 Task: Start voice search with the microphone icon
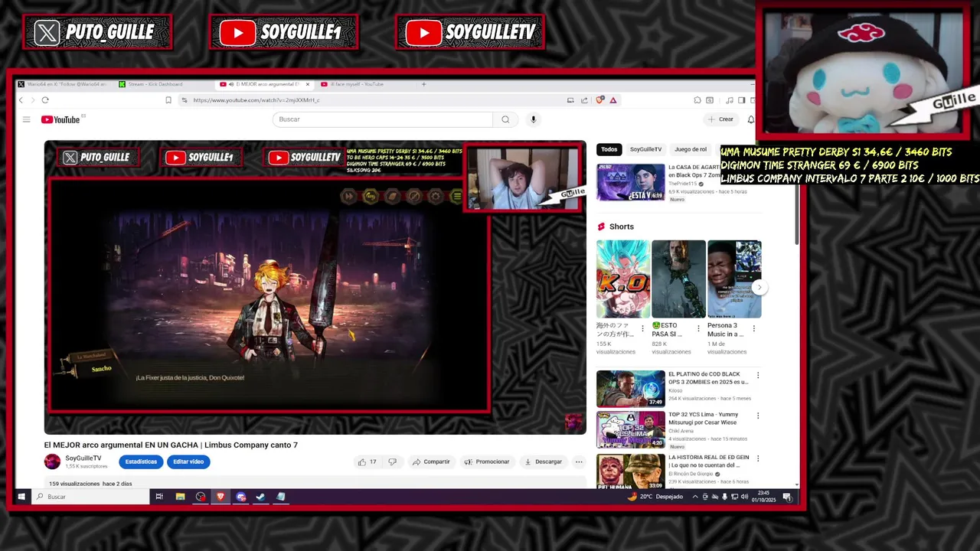point(534,119)
